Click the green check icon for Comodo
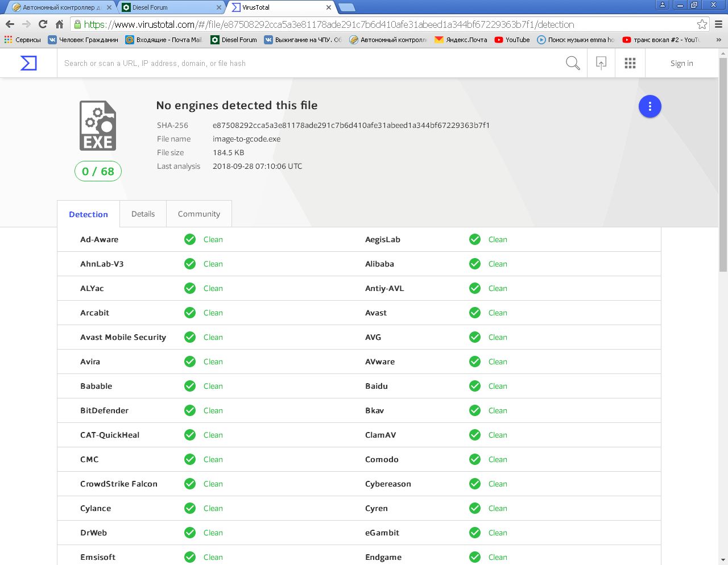 (x=475, y=459)
